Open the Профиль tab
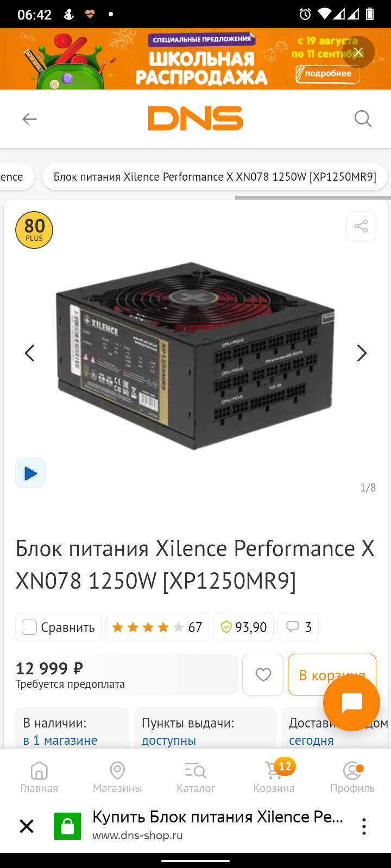391x868 pixels. (352, 777)
